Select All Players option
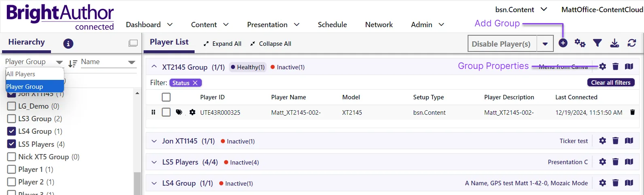 pos(35,74)
